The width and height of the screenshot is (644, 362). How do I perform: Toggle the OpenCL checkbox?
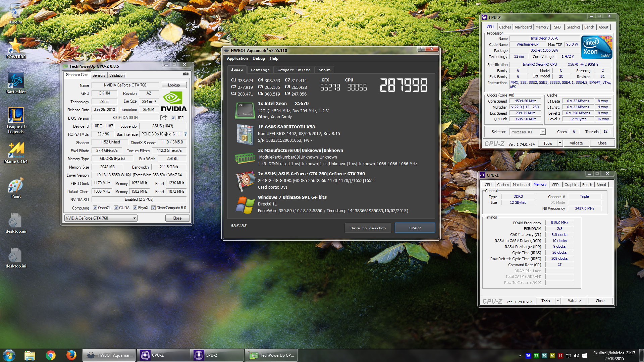click(95, 208)
